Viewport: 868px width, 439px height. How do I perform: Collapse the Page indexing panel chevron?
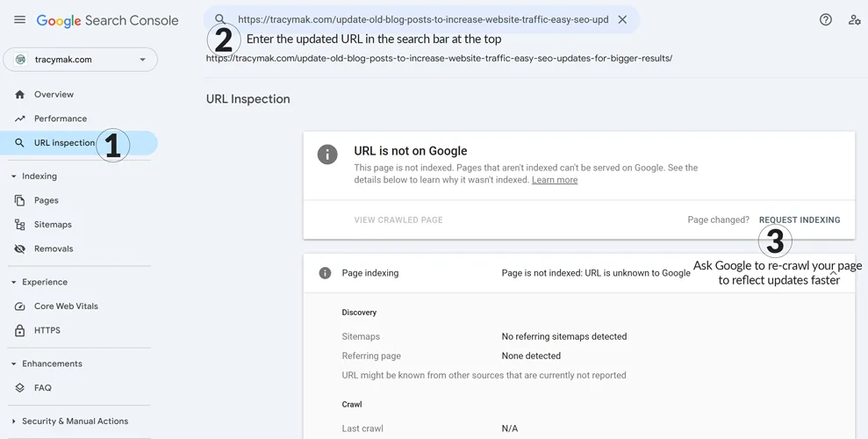(833, 273)
